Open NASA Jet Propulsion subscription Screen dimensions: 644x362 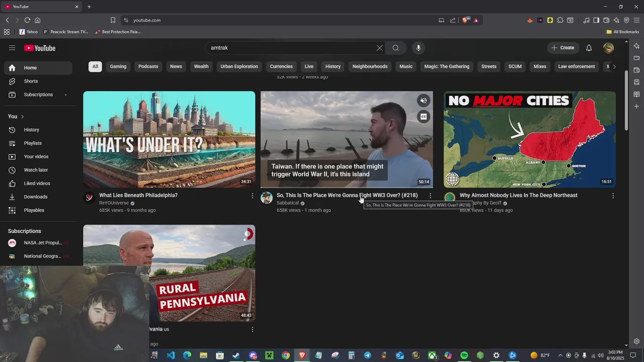[x=38, y=243]
